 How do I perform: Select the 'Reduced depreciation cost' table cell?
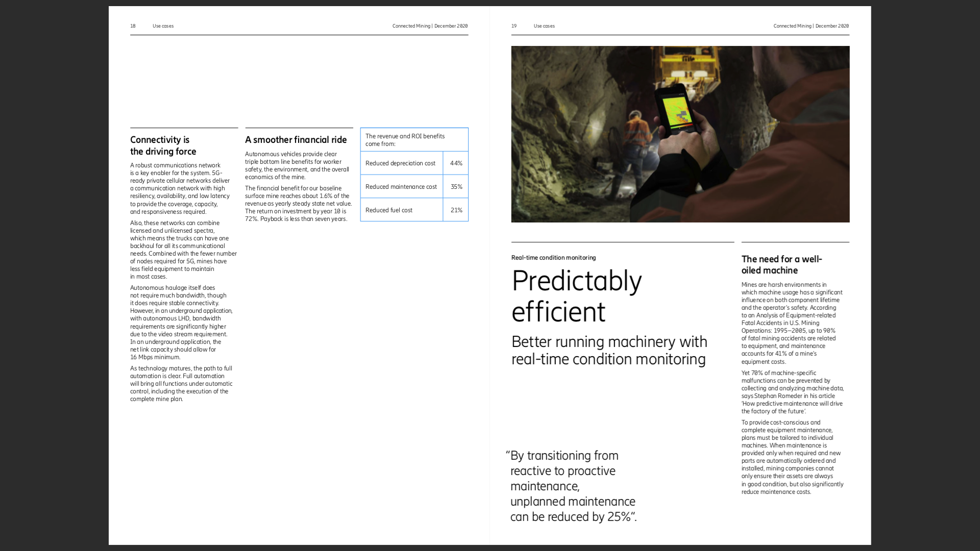[402, 163]
